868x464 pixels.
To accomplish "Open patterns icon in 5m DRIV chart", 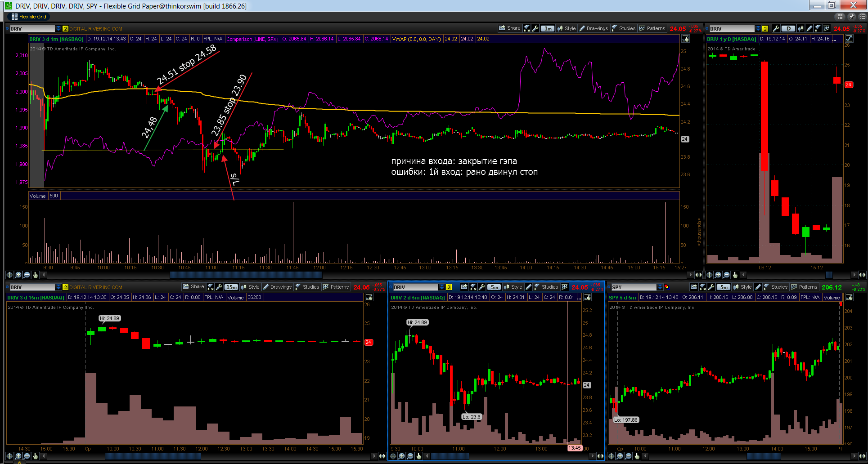I will 565,287.
